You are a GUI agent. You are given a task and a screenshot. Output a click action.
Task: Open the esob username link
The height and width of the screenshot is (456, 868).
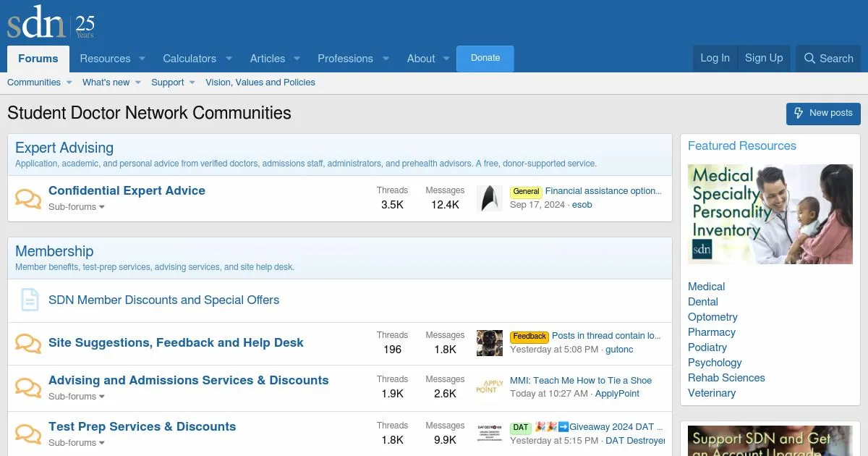click(x=582, y=205)
